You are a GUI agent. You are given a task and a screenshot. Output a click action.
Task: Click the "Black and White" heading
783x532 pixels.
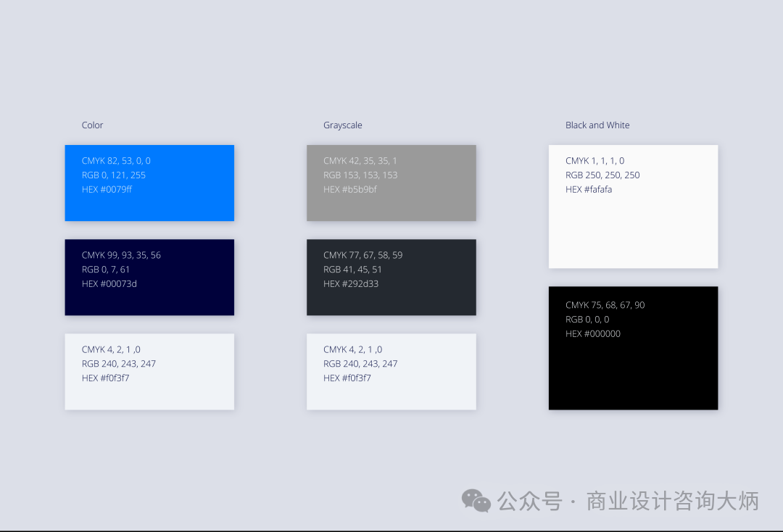[597, 125]
